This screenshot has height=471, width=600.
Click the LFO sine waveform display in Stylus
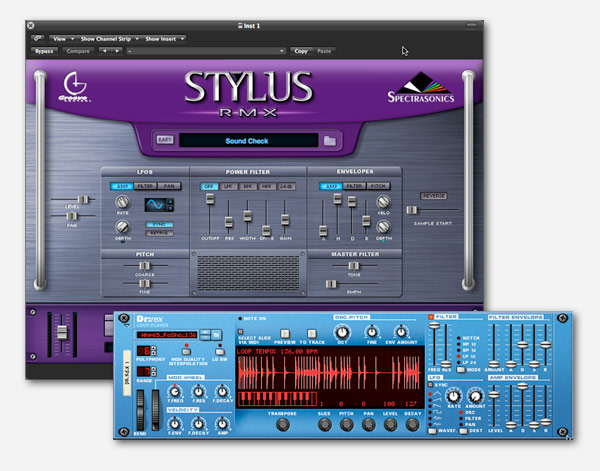pos(156,205)
